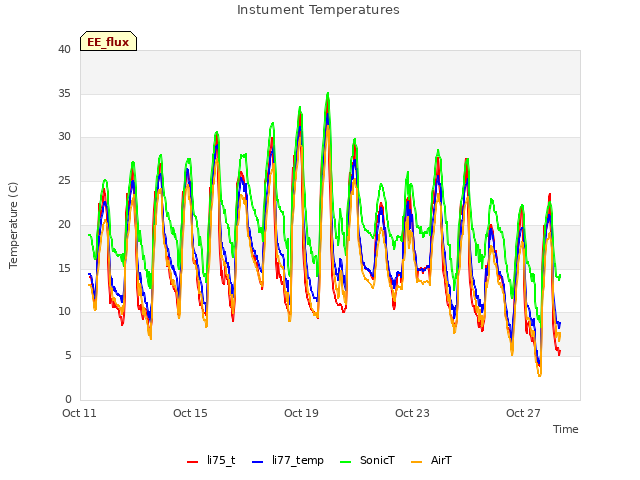
Task: Click the 35 y-axis tick label
Action: (64, 93)
